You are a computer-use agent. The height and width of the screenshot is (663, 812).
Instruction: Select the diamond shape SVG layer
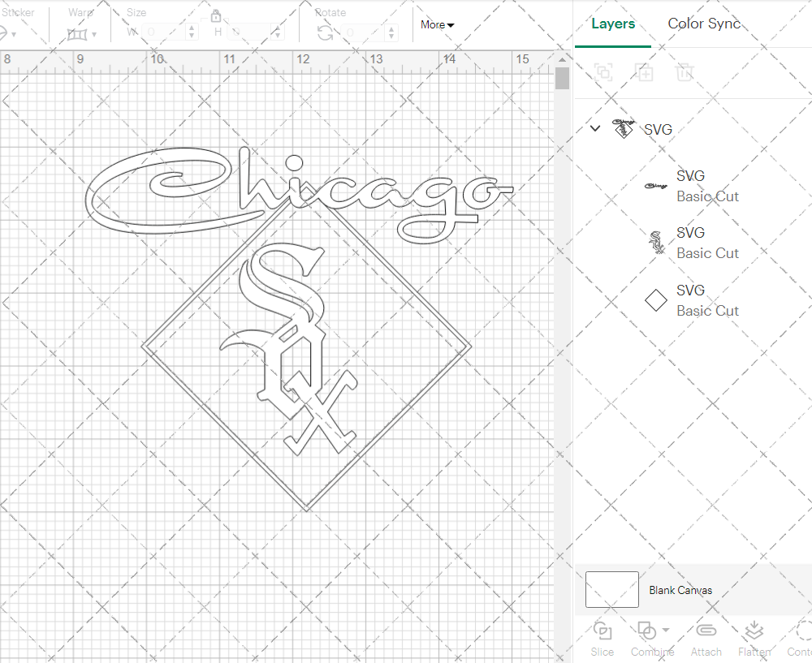[x=693, y=300]
